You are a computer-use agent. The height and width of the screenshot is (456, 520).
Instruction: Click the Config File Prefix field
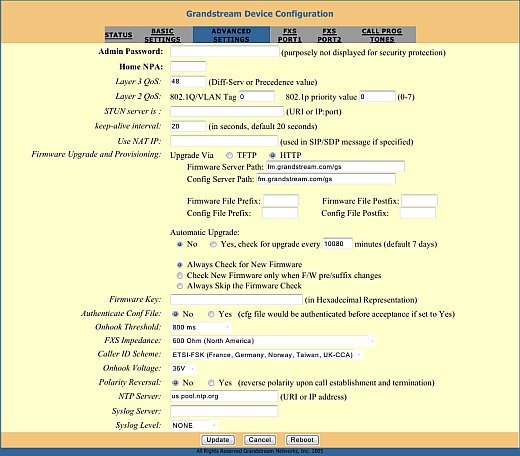280,213
